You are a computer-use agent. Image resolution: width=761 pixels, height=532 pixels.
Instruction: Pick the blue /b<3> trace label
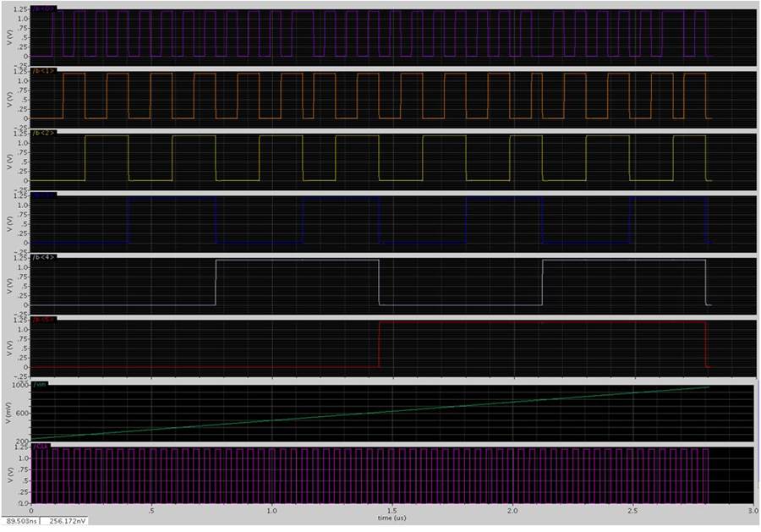[x=42, y=195]
